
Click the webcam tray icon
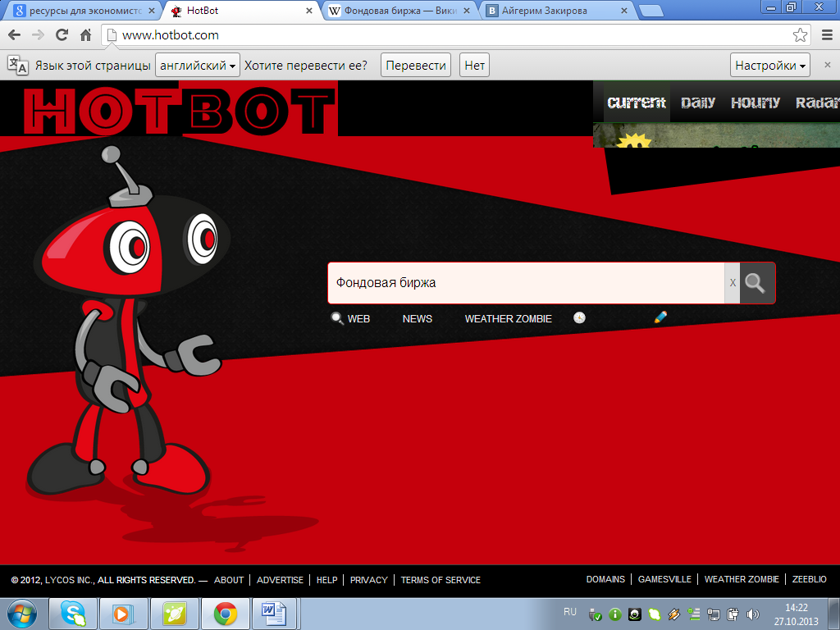(x=635, y=614)
